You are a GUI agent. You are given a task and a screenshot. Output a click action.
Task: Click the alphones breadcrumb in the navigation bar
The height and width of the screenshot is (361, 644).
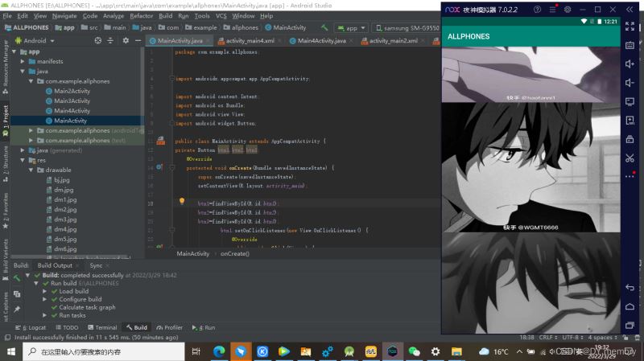click(x=241, y=27)
